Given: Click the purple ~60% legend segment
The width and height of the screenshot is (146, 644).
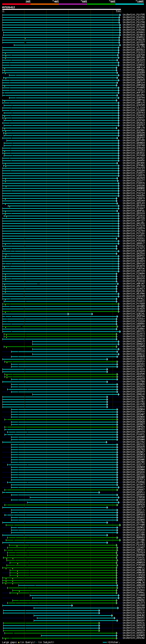Looking at the screenshot, I should (73, 4).
